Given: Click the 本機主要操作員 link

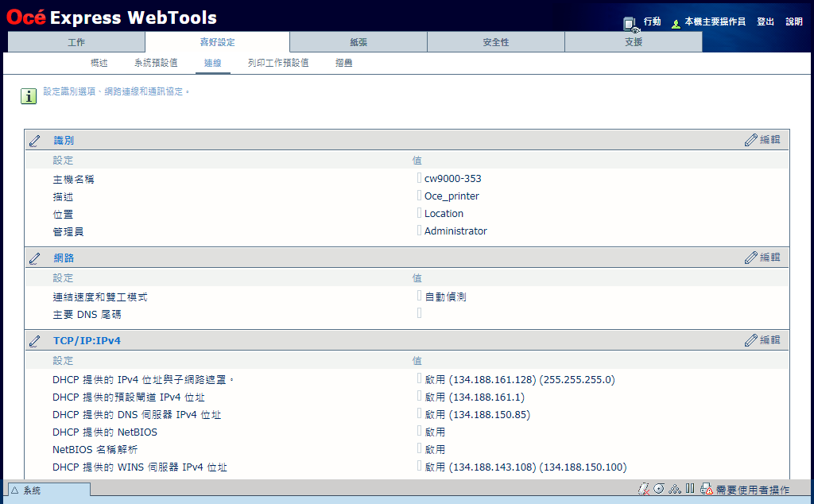Looking at the screenshot, I should coord(715,21).
